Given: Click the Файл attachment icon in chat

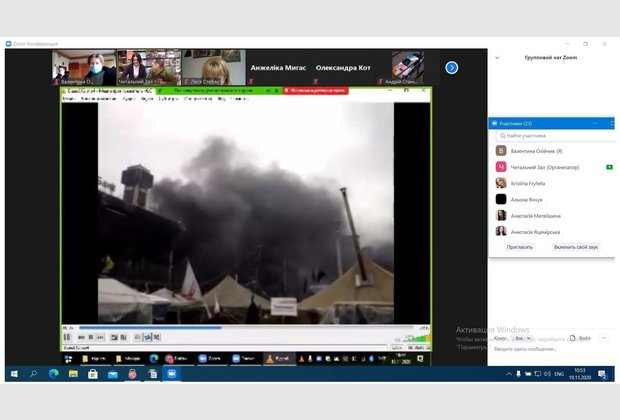Looking at the screenshot, I should tap(581, 338).
